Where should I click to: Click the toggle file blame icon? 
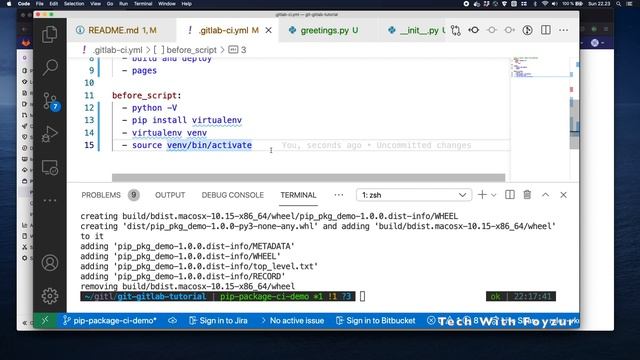pos(473,30)
